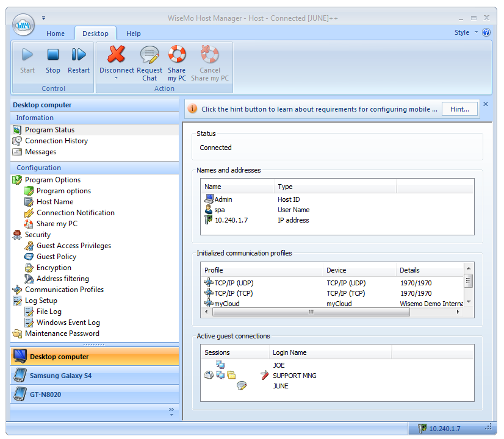Switch to GT-N8020 device
Image resolution: width=504 pixels, height=439 pixels.
coord(95,394)
